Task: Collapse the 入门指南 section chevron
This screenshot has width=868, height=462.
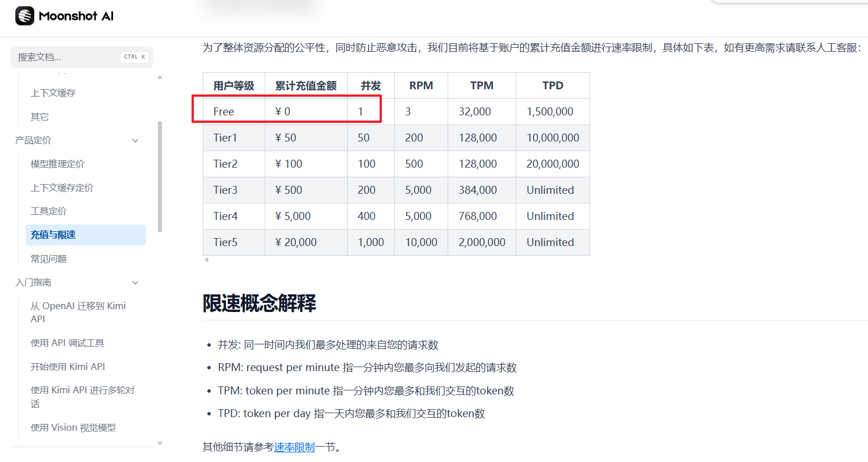Action: coord(135,282)
